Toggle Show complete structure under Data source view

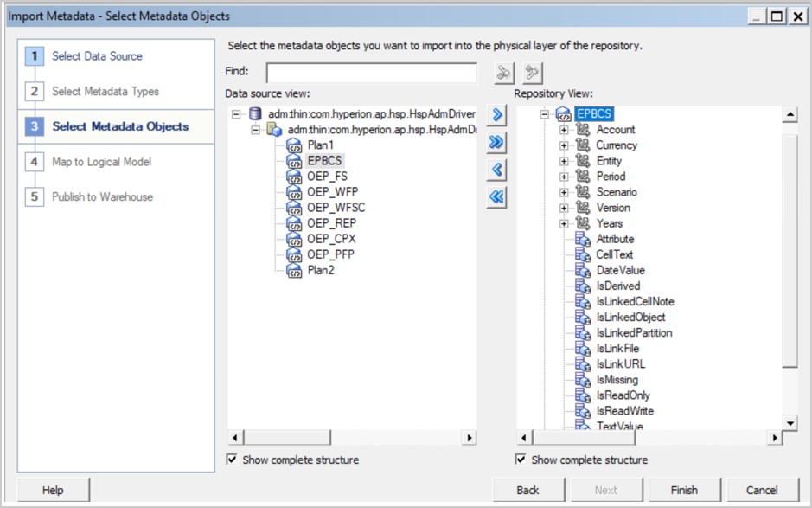coord(232,460)
